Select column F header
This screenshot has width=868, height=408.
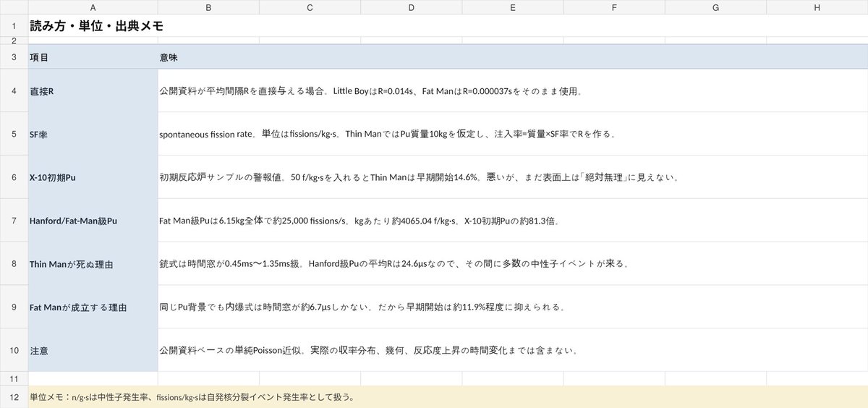click(x=613, y=7)
